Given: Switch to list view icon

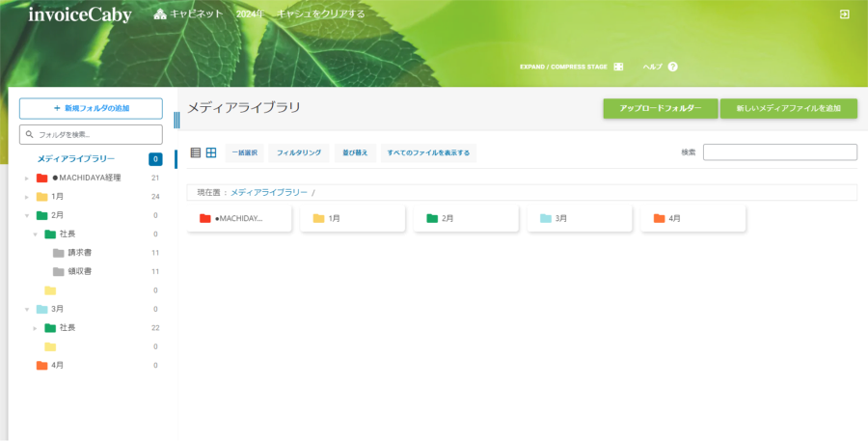Looking at the screenshot, I should tap(196, 152).
